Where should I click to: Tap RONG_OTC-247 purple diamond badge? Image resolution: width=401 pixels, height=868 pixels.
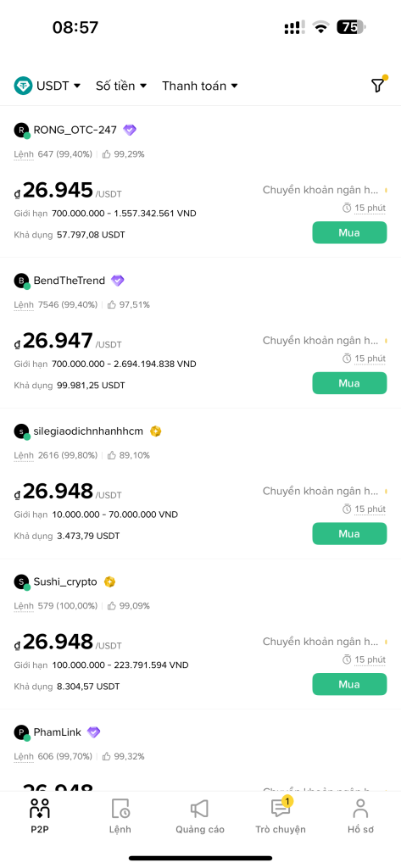pos(130,130)
